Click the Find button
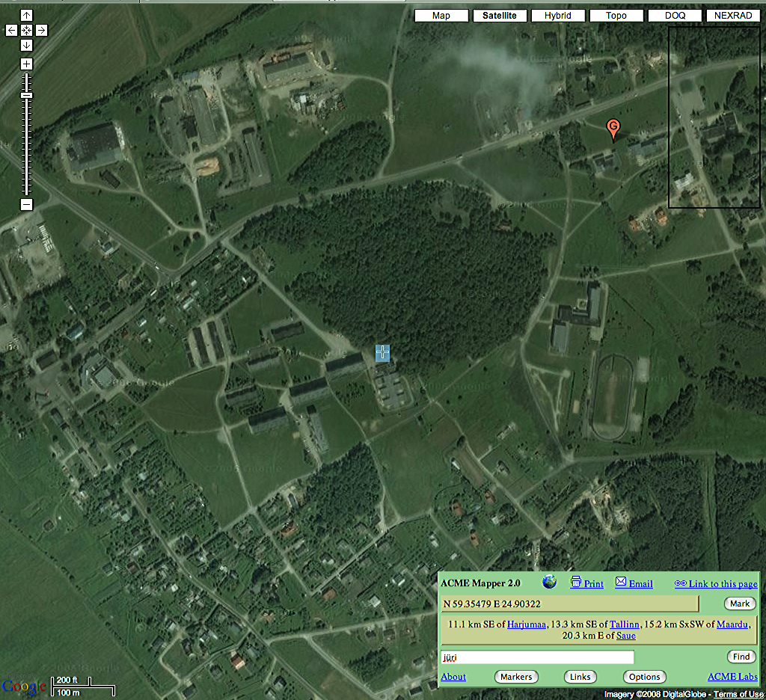Screen dimensions: 766x700 pyautogui.click(x=741, y=657)
